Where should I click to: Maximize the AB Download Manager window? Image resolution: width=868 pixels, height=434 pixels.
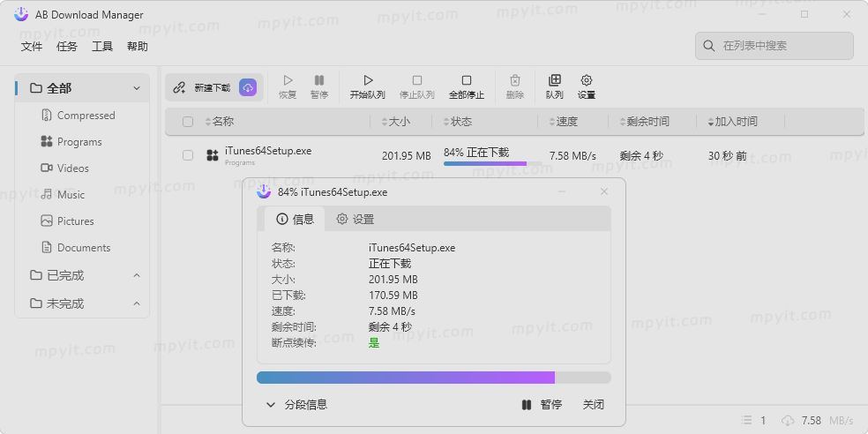(804, 14)
